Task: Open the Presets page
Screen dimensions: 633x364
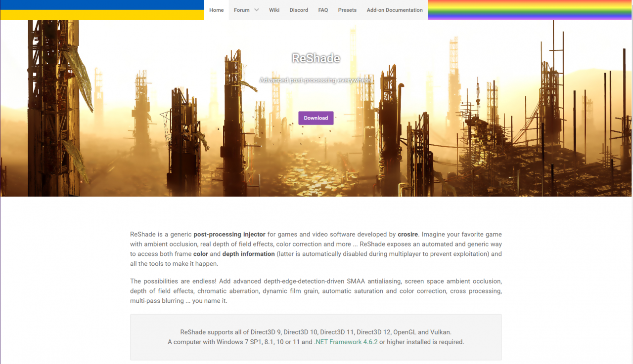Action: [x=347, y=10]
